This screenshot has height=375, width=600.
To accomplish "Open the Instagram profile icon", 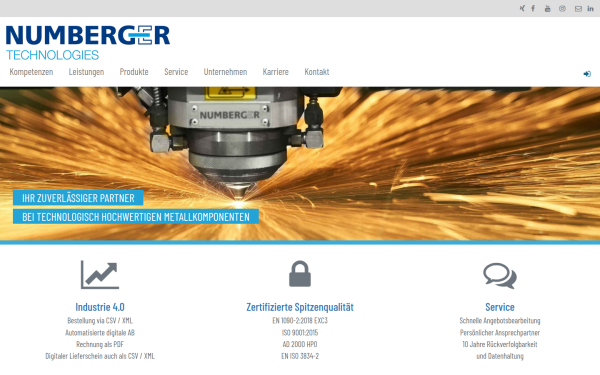I will (x=562, y=8).
